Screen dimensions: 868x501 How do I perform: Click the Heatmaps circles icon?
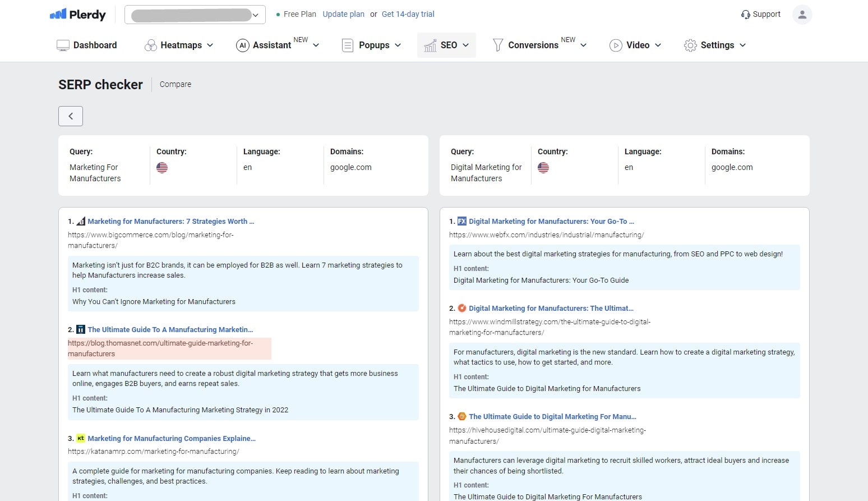coord(150,45)
